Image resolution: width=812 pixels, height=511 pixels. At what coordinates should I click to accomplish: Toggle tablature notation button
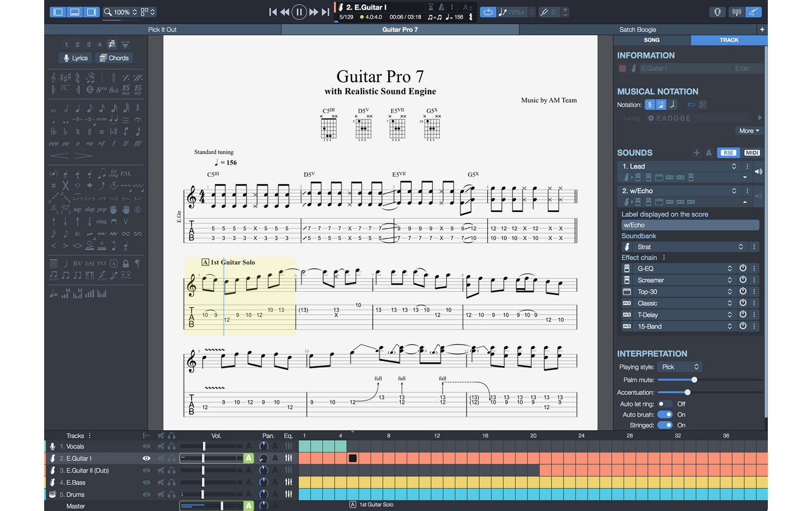pos(650,105)
